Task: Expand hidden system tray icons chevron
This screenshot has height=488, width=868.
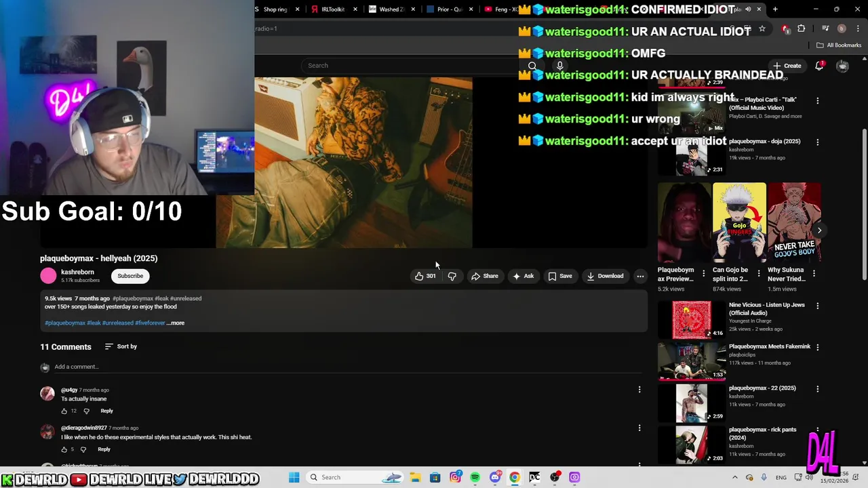Action: [734, 477]
